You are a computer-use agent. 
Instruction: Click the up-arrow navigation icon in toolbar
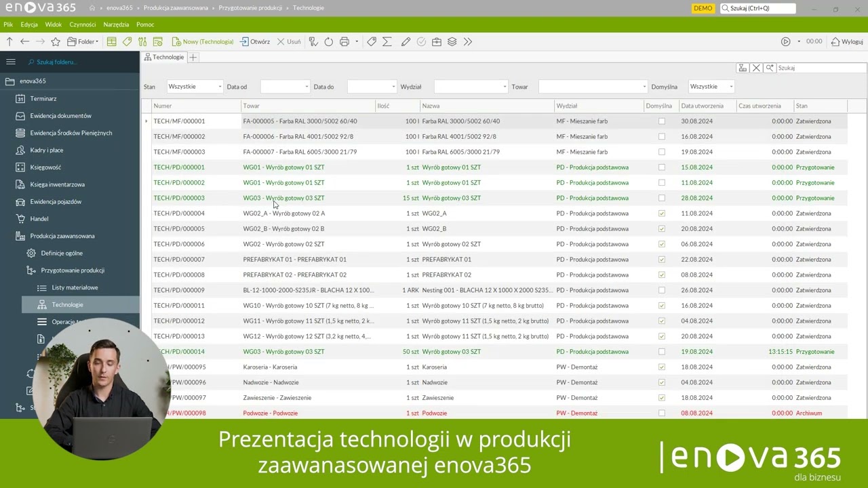9,41
